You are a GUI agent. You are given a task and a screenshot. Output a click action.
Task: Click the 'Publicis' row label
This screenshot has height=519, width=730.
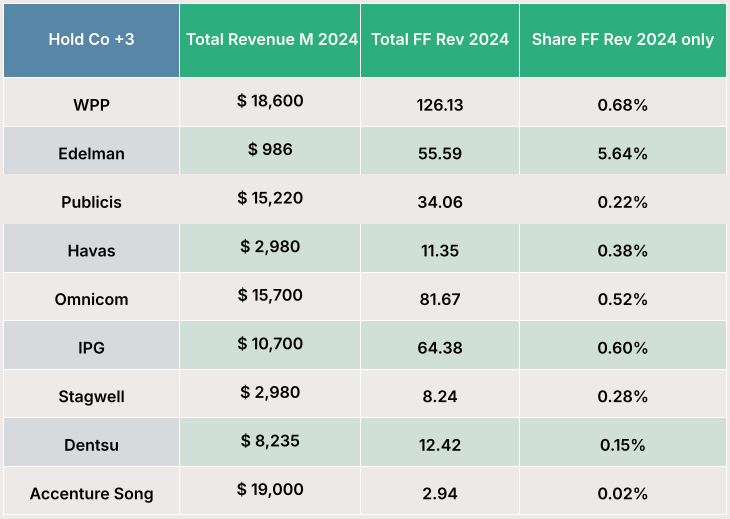(91, 200)
